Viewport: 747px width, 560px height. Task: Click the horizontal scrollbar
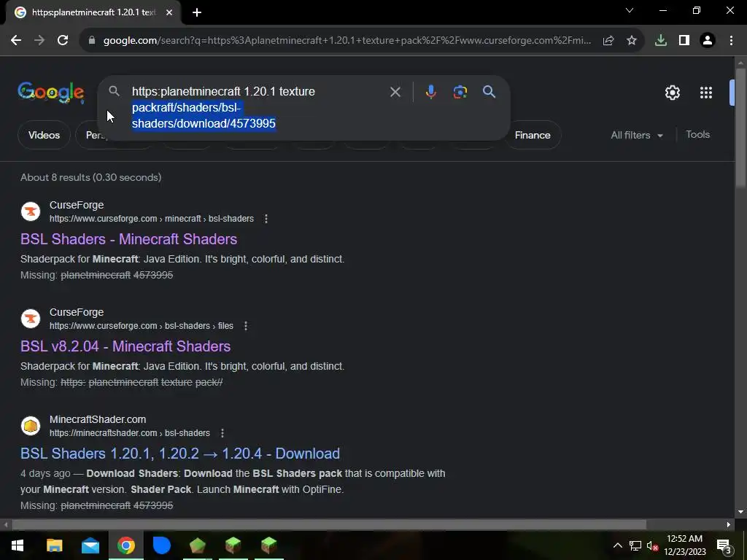pyautogui.click(x=329, y=525)
